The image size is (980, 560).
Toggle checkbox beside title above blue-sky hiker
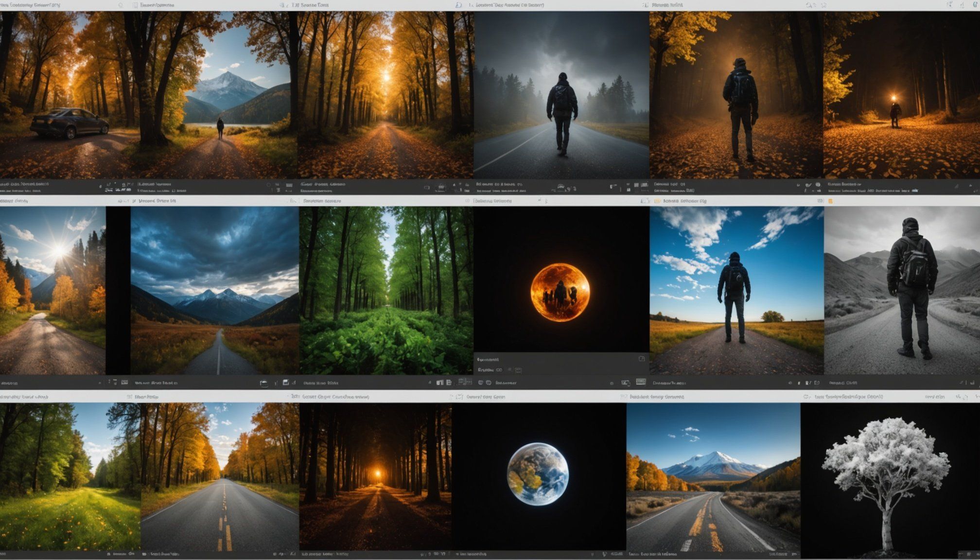coord(657,201)
